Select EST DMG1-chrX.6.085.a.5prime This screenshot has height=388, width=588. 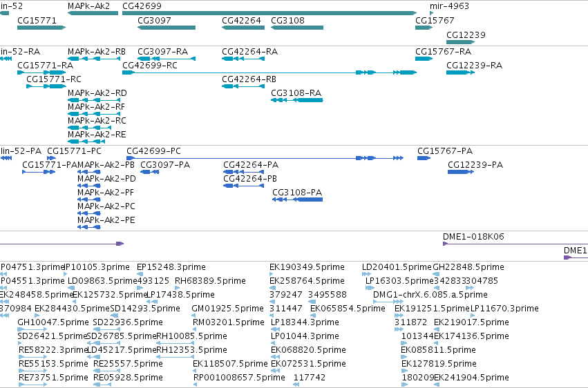[388, 302]
